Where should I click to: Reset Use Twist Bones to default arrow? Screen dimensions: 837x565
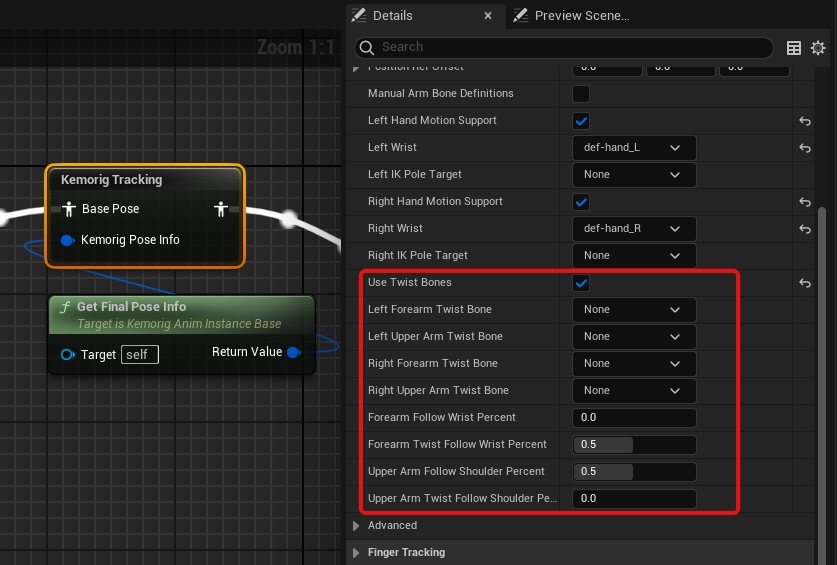(x=805, y=283)
